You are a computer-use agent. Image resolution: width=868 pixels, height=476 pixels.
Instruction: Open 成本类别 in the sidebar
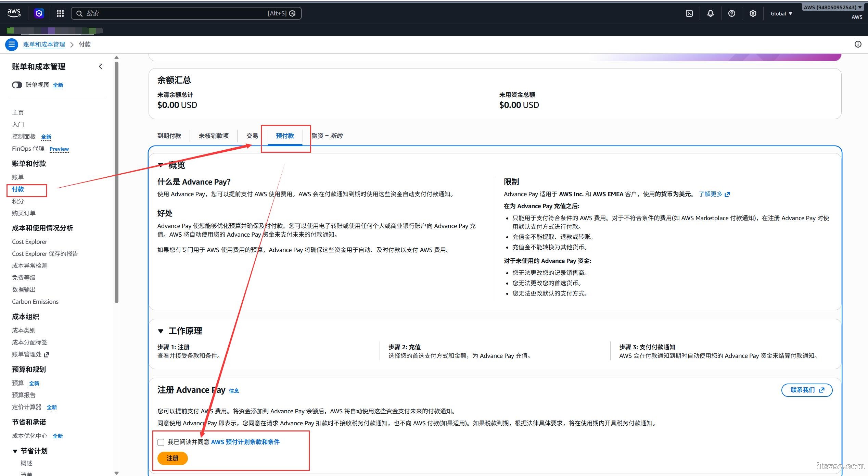point(24,330)
